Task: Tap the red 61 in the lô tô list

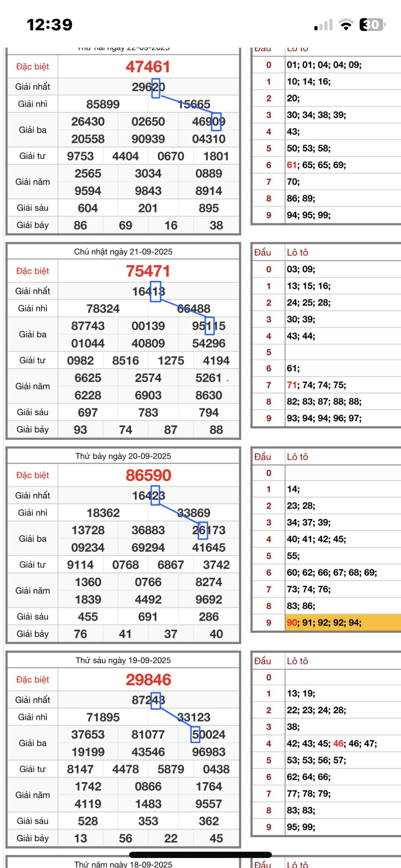Action: (292, 165)
